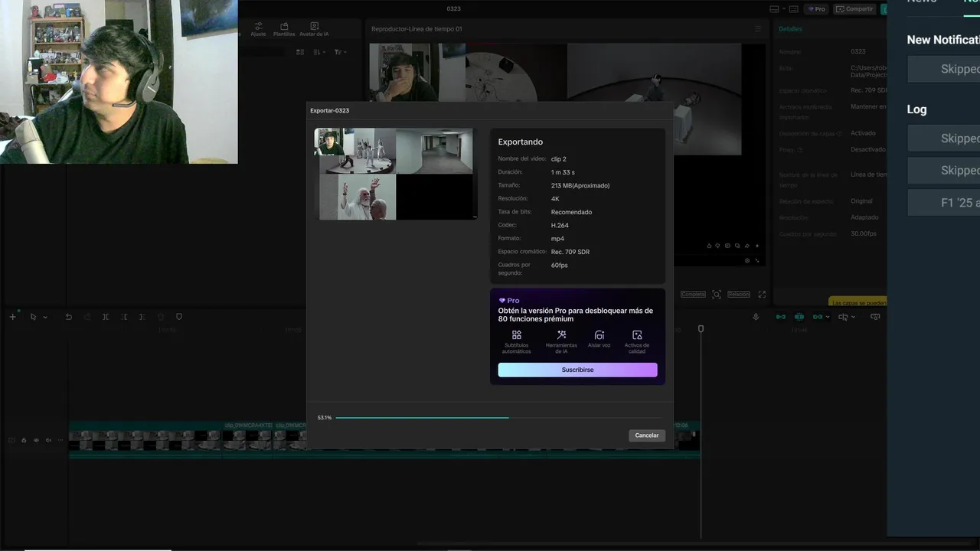
Task: Switch media panel to grid view
Action: 300,52
